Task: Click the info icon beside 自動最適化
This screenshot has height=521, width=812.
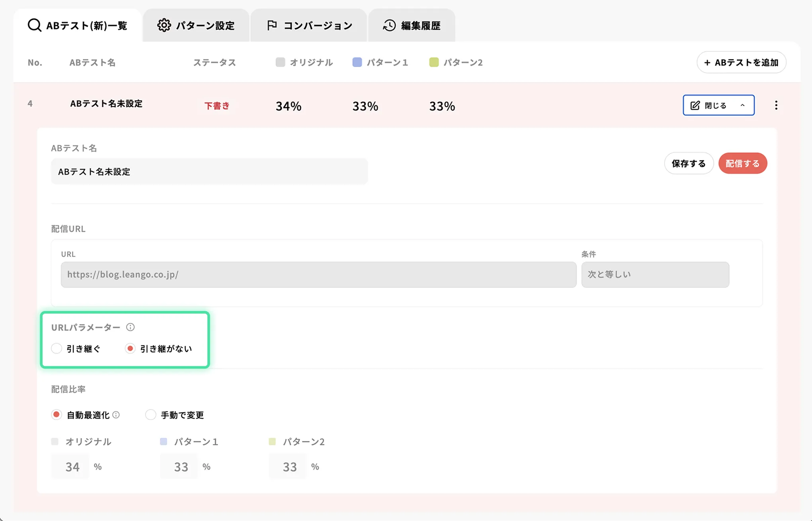Action: point(116,415)
